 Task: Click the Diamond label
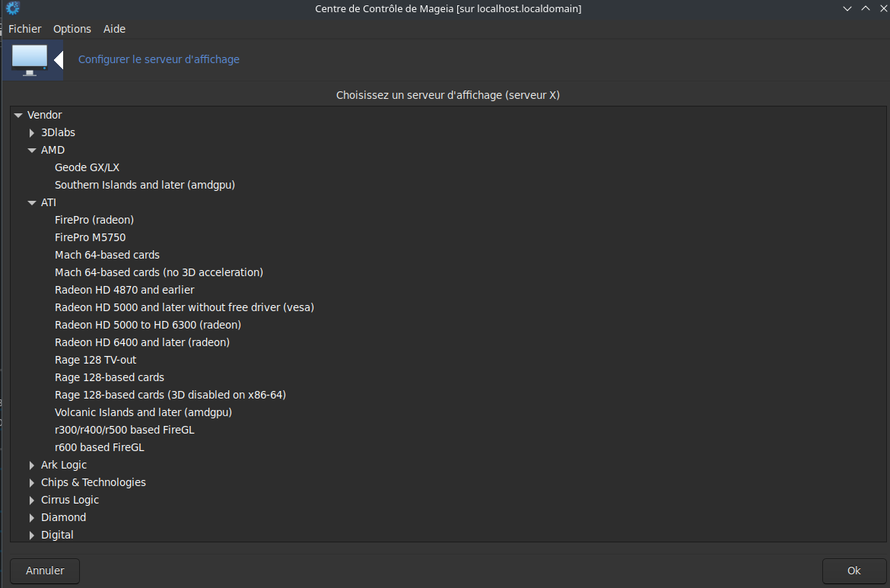click(64, 518)
